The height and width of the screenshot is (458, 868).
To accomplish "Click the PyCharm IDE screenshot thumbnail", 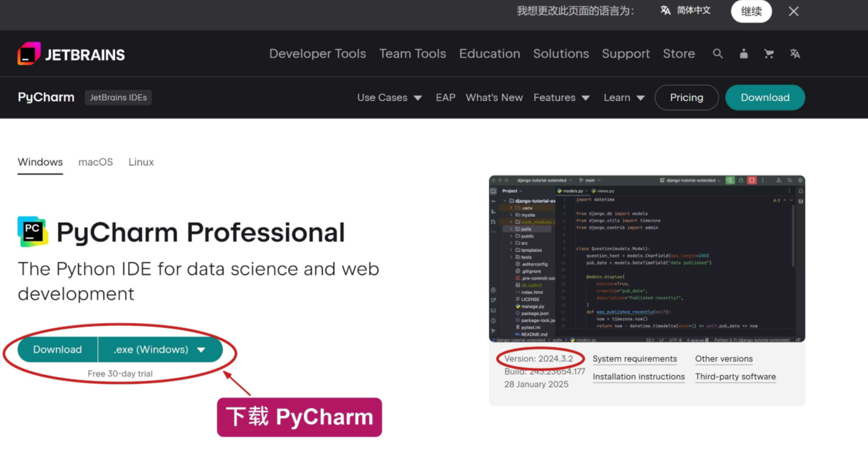I will click(647, 259).
